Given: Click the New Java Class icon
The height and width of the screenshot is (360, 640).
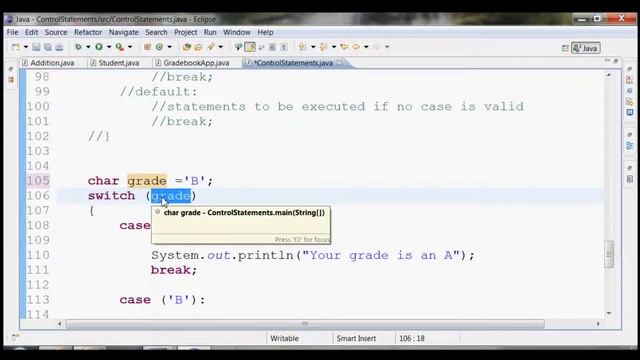Looking at the screenshot, I should (159, 47).
